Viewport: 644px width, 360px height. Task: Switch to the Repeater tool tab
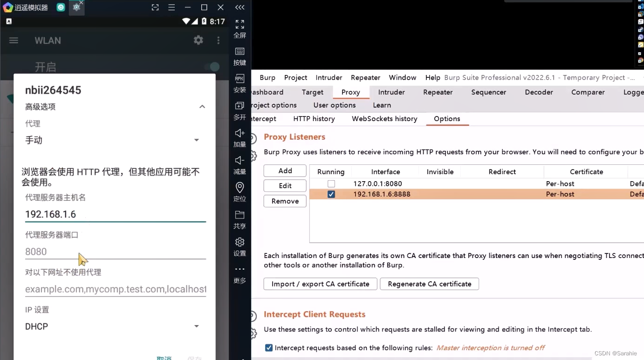click(x=438, y=92)
